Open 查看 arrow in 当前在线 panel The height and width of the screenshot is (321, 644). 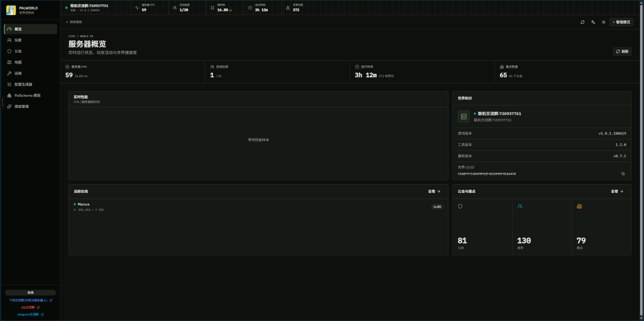coord(434,192)
